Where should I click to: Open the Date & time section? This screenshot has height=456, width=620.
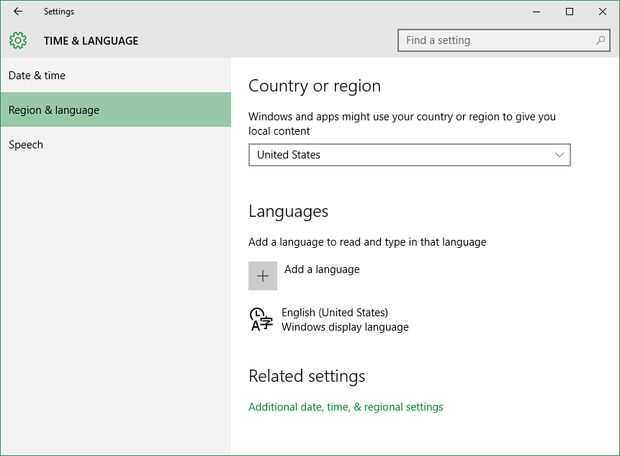115,75
